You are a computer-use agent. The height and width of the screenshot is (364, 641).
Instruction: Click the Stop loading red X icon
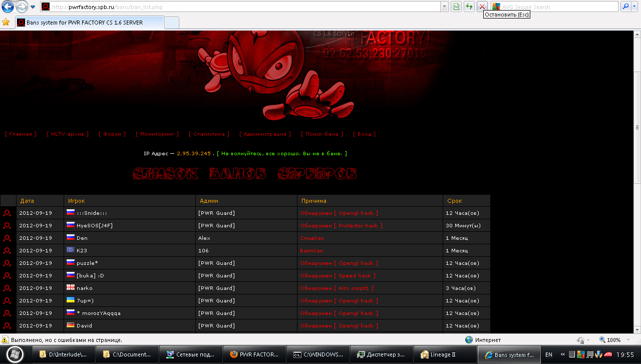[x=482, y=7]
